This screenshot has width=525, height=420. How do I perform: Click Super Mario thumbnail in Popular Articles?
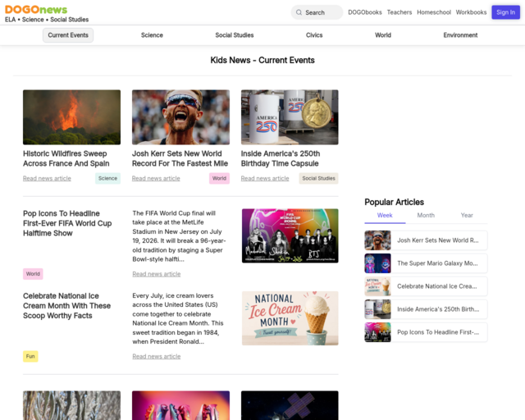click(377, 263)
